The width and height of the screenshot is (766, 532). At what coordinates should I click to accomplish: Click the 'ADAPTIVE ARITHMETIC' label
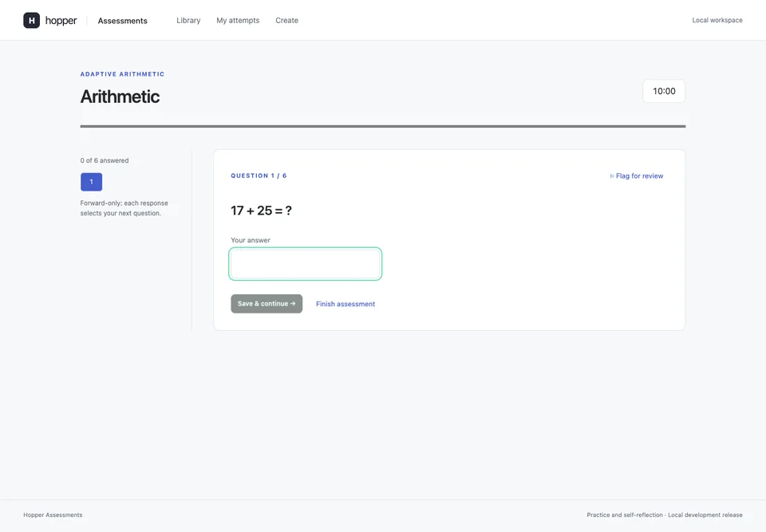point(122,74)
